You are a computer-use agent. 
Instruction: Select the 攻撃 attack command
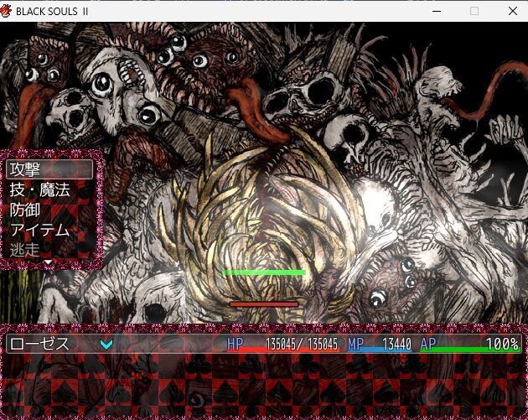point(49,169)
